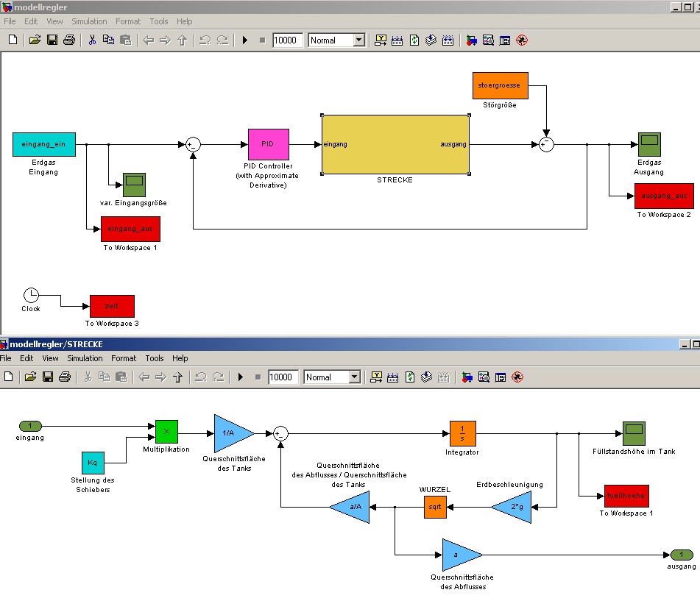Open Edit menu in STRECKE window

coord(26,358)
